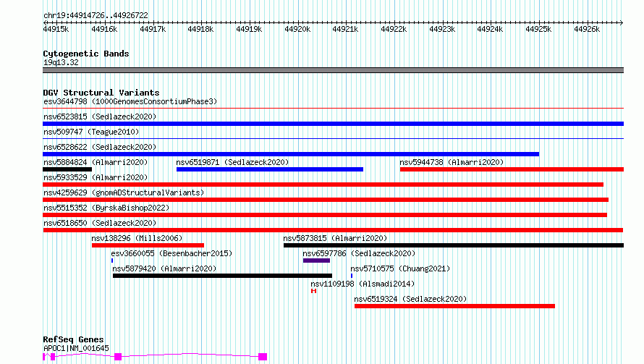Click nsv509747 (Teague2010) variant label
644x364 pixels.
91,132
